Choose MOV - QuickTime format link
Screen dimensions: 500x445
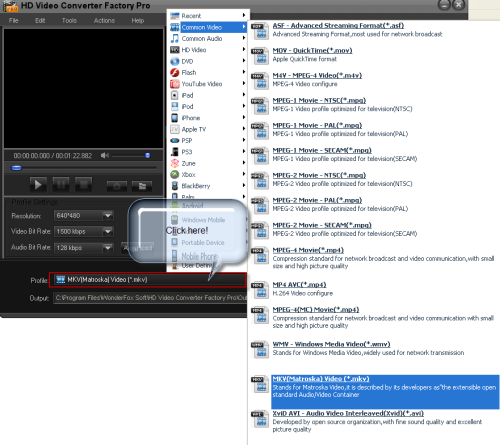pos(312,51)
